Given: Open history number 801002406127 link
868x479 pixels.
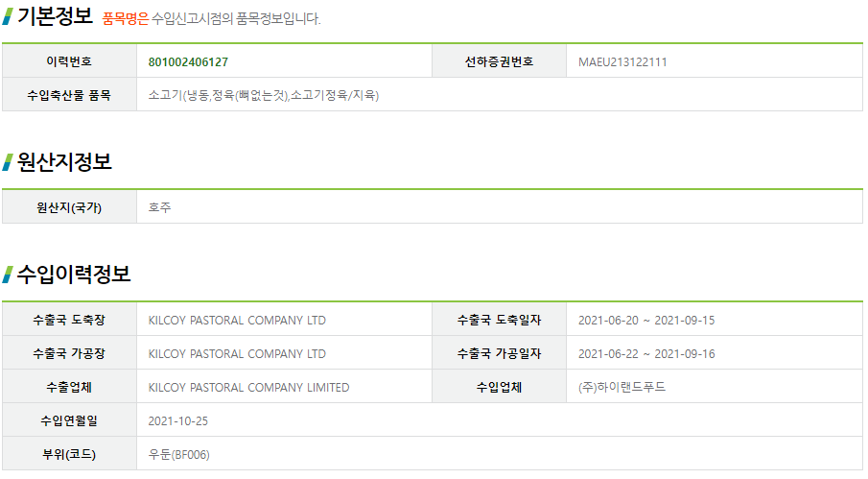Looking at the screenshot, I should tap(188, 62).
